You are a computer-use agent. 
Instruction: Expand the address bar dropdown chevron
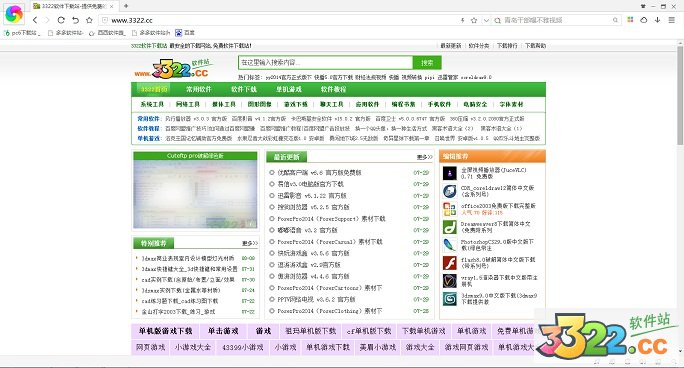(486, 20)
